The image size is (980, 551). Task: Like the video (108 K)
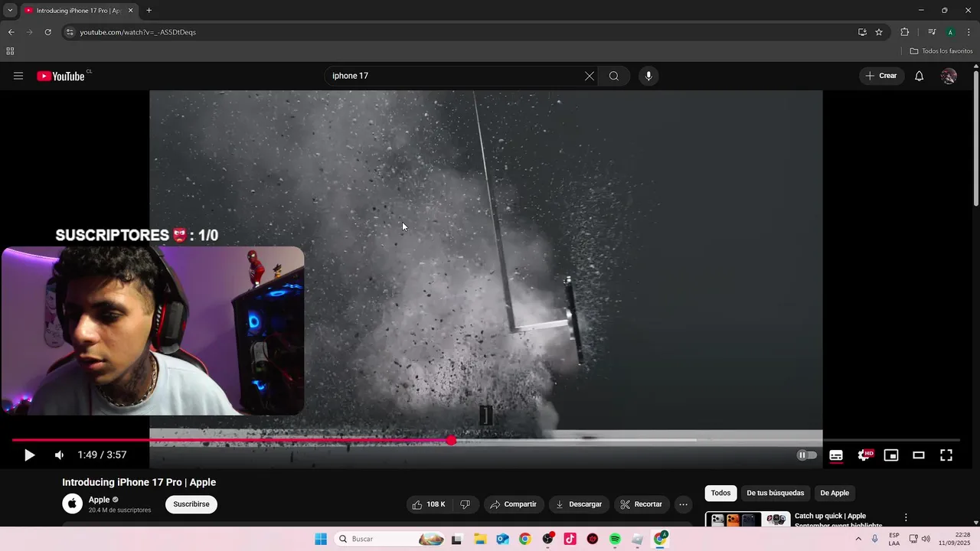429,504
